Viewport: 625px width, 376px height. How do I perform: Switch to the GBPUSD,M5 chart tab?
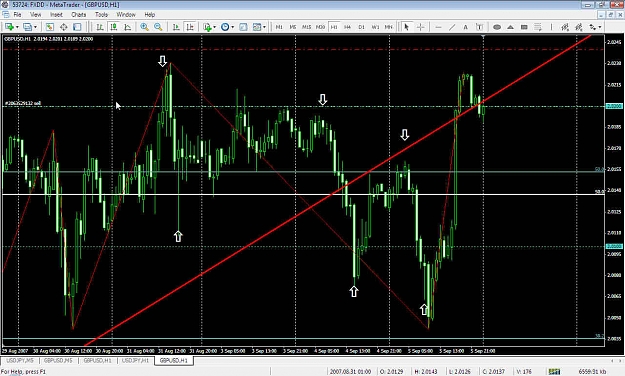pyautogui.click(x=58, y=360)
